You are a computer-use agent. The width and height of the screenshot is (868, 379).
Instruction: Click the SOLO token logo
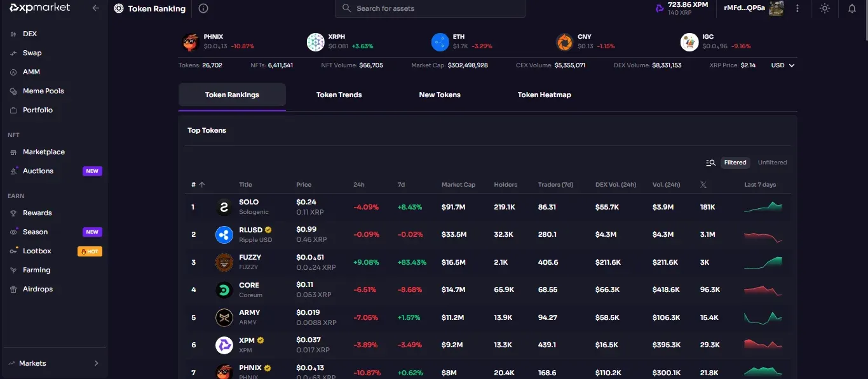click(x=224, y=207)
